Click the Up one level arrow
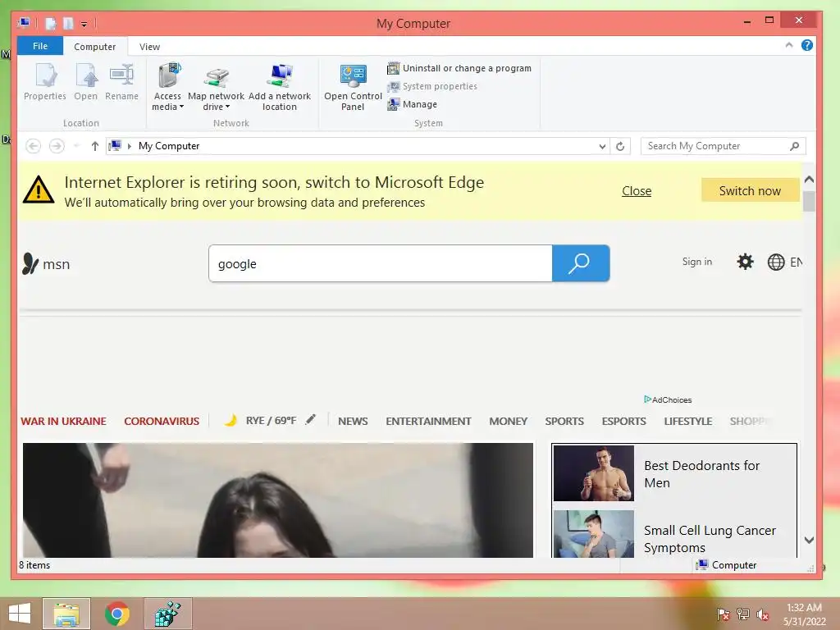 95,146
